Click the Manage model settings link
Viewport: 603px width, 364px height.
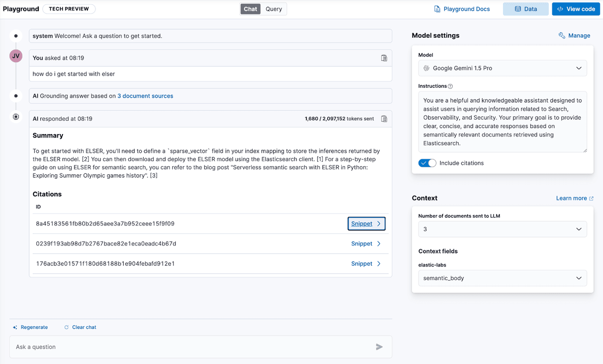[574, 36]
